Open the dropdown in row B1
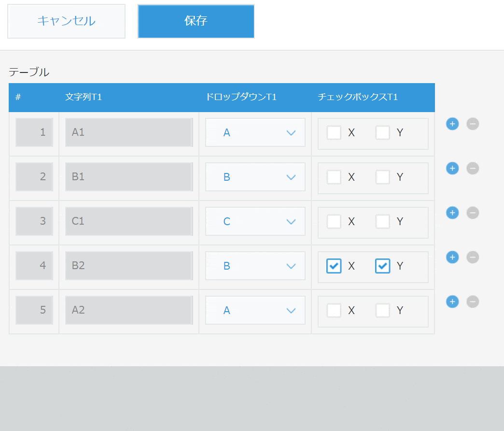 (255, 177)
